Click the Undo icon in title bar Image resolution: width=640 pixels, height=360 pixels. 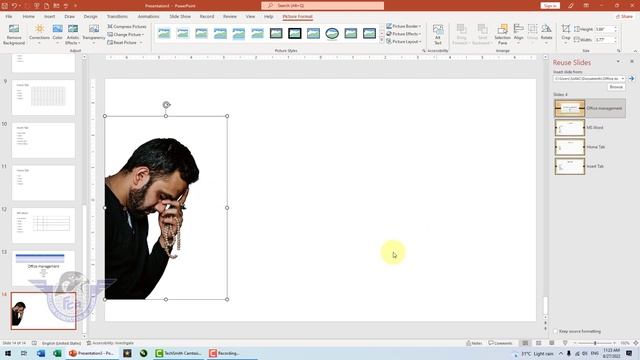tap(14, 6)
